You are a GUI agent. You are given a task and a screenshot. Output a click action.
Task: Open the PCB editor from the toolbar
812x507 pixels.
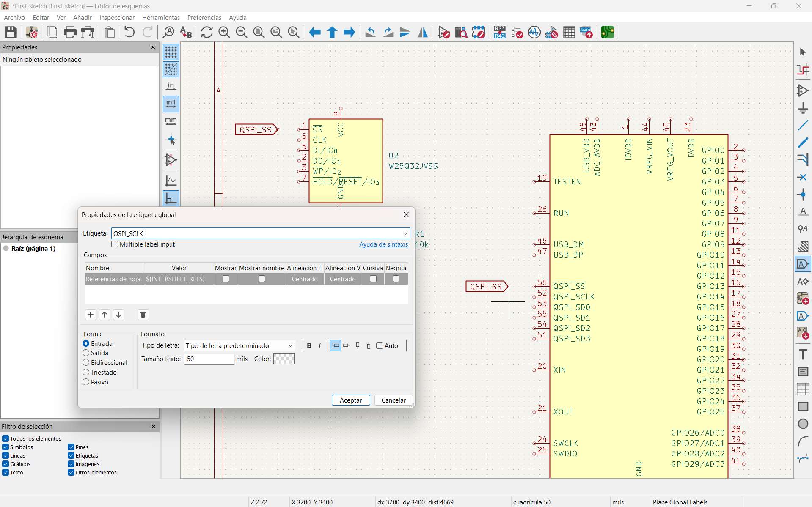(607, 32)
